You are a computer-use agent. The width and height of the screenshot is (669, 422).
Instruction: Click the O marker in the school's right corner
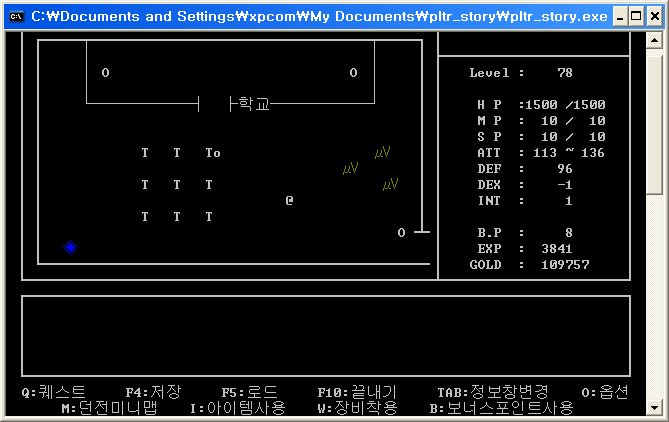pos(353,73)
